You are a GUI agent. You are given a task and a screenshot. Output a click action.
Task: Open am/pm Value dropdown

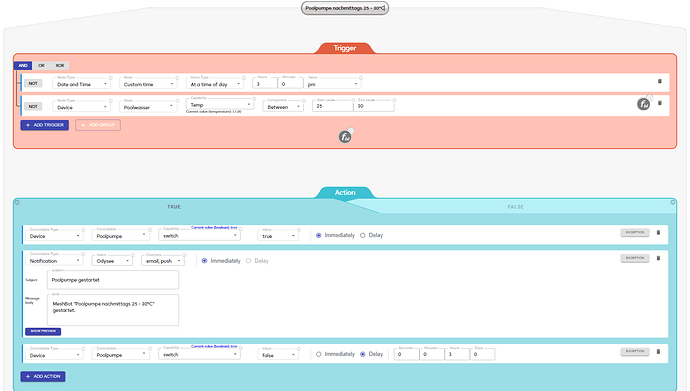pyautogui.click(x=332, y=84)
